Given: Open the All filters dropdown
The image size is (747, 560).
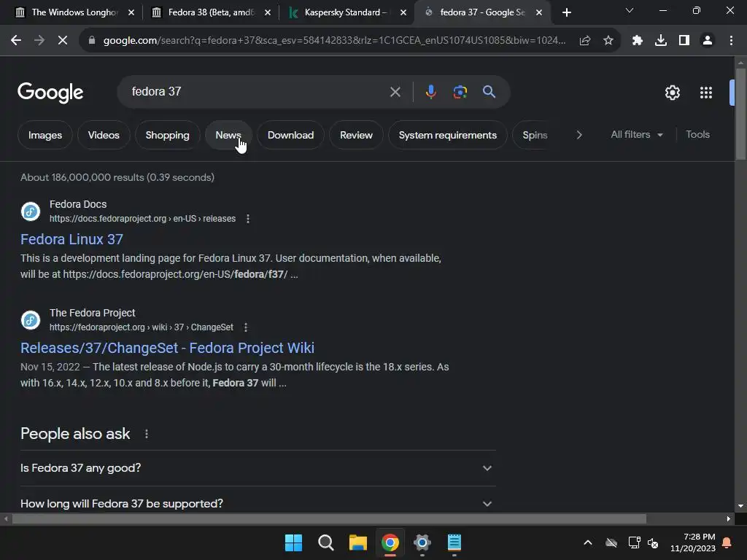Looking at the screenshot, I should point(636,135).
